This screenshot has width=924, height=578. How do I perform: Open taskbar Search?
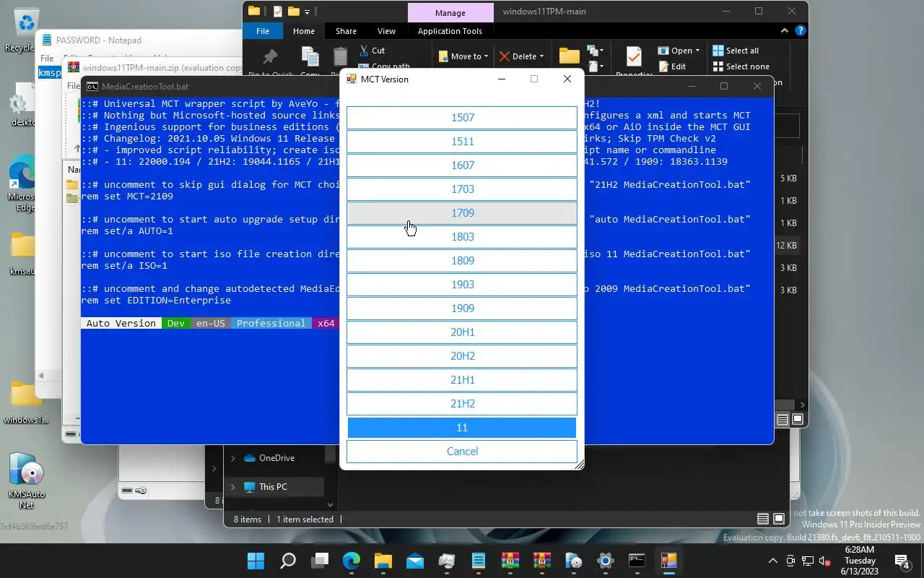pos(287,561)
